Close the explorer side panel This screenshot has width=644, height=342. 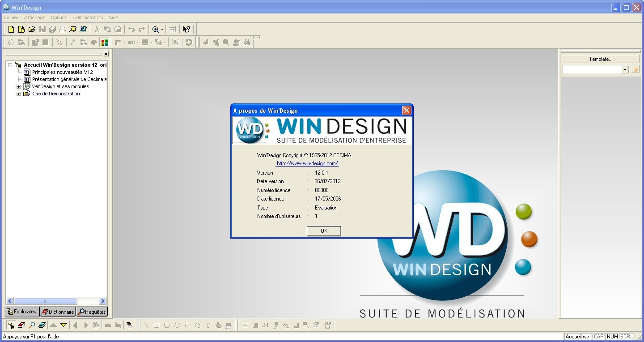point(106,54)
